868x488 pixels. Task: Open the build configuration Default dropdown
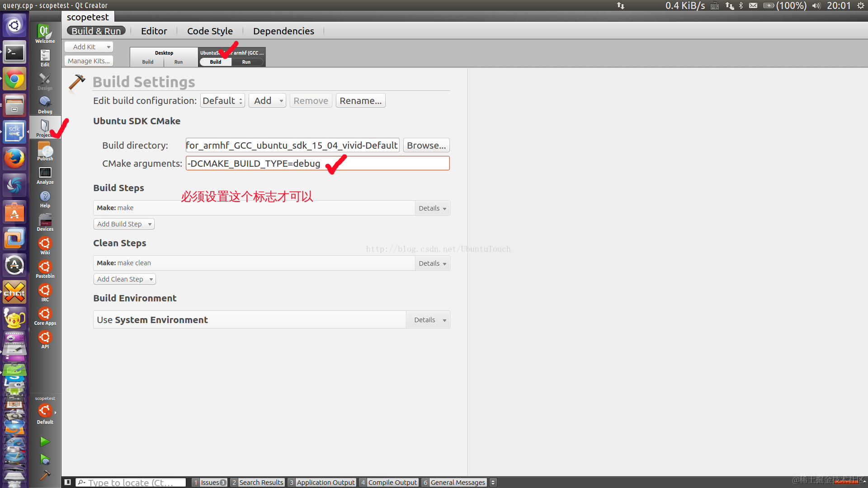click(x=222, y=101)
